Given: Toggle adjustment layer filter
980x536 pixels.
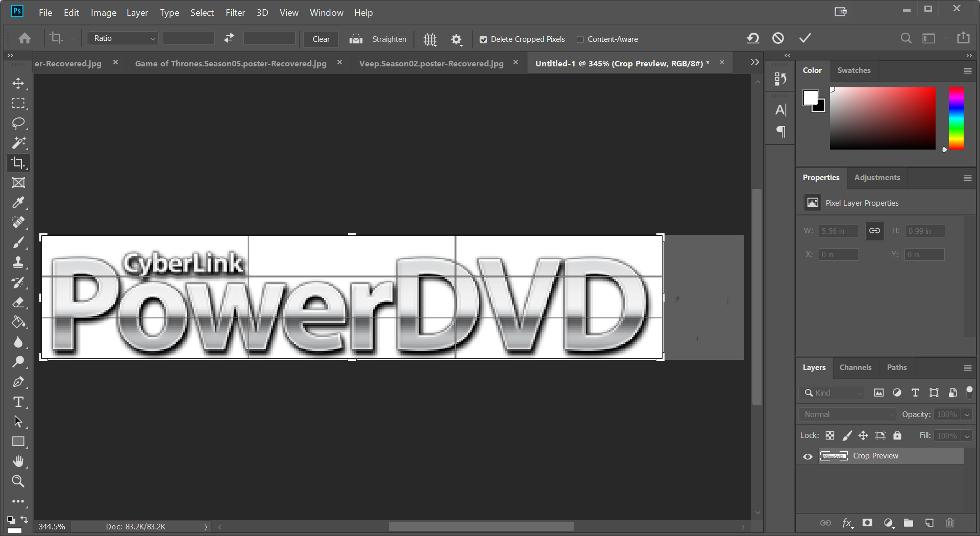Looking at the screenshot, I should tap(897, 393).
